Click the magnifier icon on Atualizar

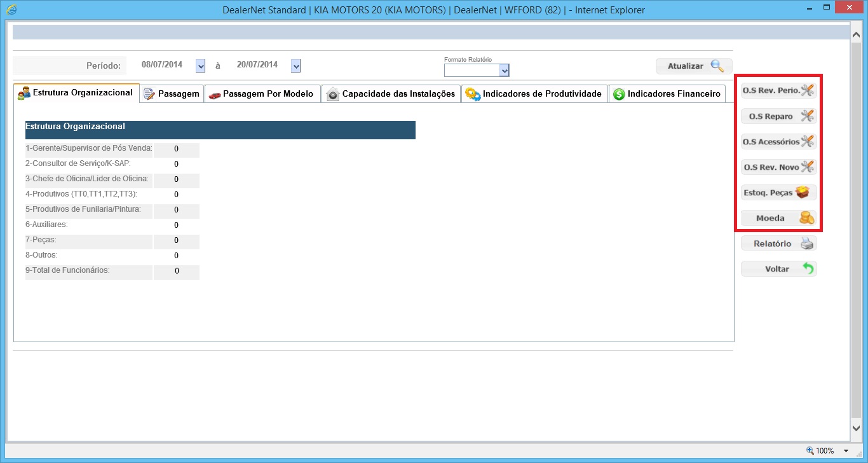tap(717, 66)
